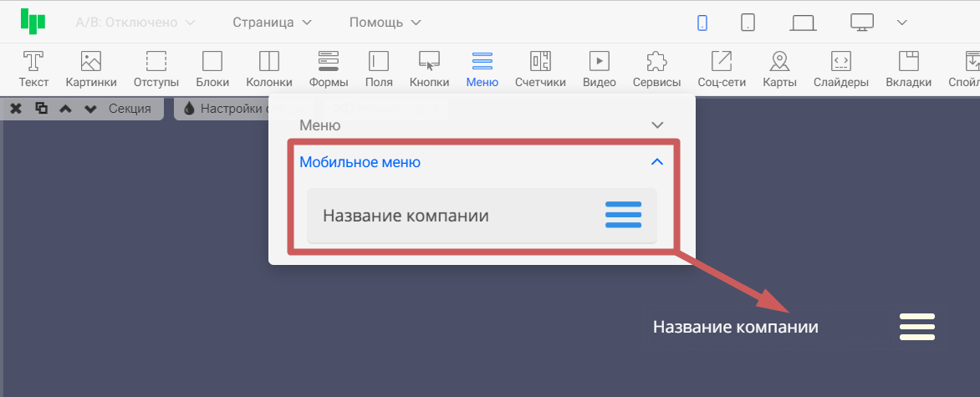The width and height of the screenshot is (980, 397).
Task: Switch to tablet device preview
Action: pos(748,23)
